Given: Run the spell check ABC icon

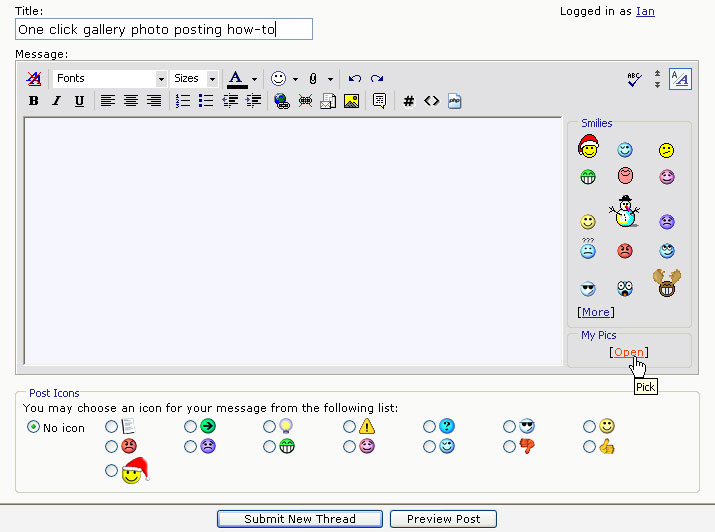Looking at the screenshot, I should [x=633, y=79].
